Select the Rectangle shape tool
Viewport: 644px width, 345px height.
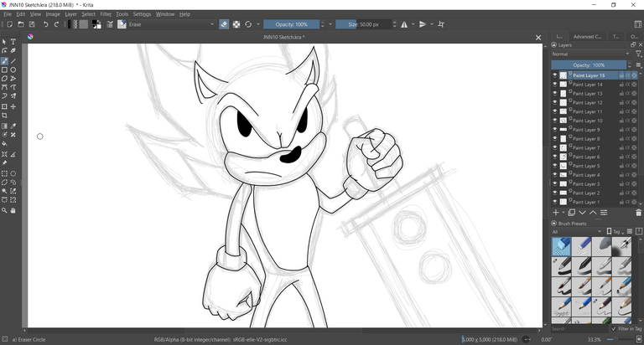tap(4, 70)
